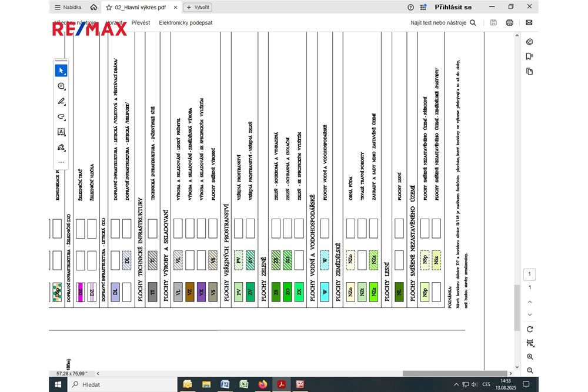The image size is (588, 392).
Task: Expand the system tray hidden icons chevron
Action: click(454, 384)
